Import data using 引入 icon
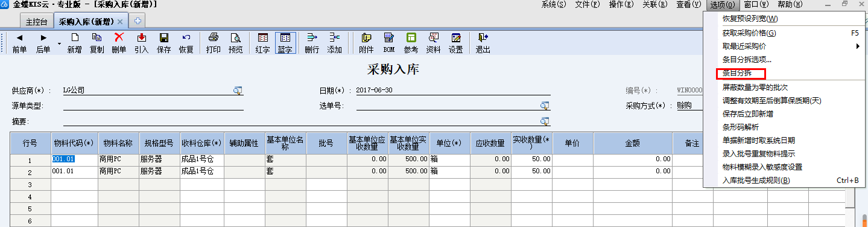868x227 pixels. 141,43
